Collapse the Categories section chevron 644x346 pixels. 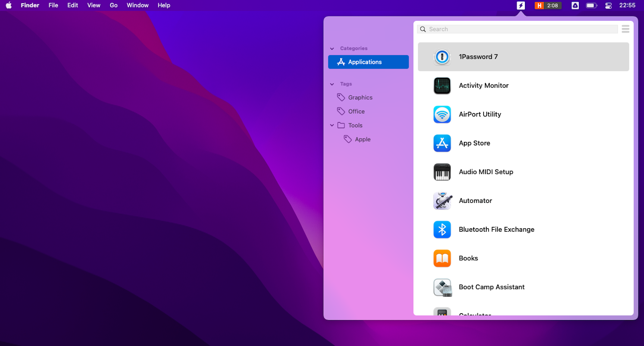(x=332, y=49)
